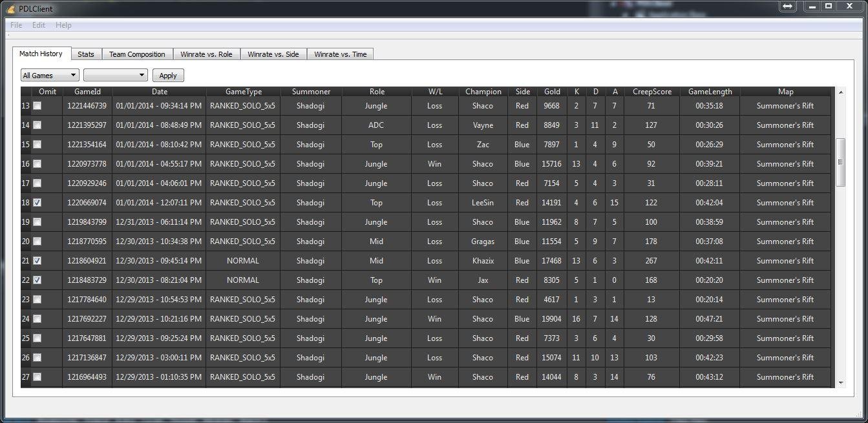Image resolution: width=868 pixels, height=423 pixels.
Task: Check the Omit box for row 23
Action: point(37,300)
